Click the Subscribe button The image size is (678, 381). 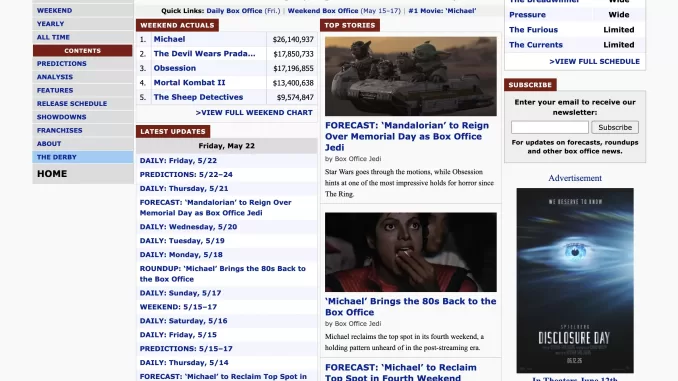[615, 127]
